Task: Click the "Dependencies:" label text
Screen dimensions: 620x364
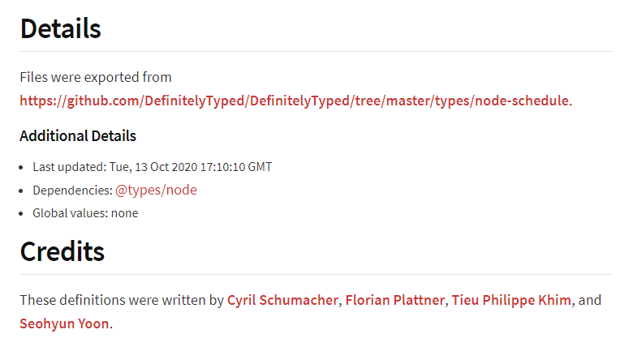Action: [73, 191]
